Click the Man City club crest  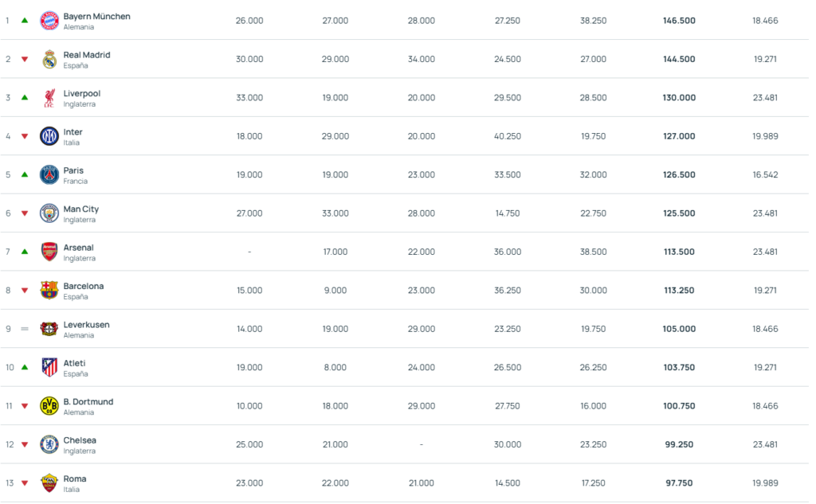(x=49, y=213)
